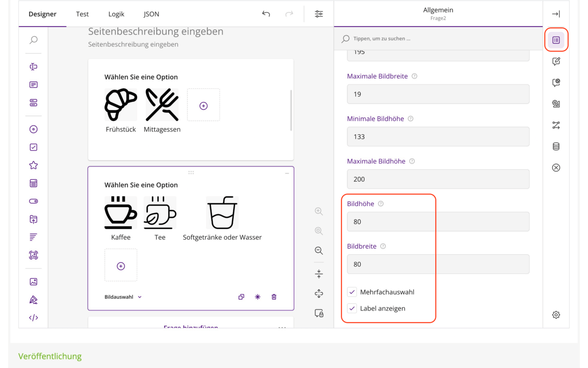Image resolution: width=588 pixels, height=368 pixels.
Task: Click the property search box
Action: [x=438, y=38]
